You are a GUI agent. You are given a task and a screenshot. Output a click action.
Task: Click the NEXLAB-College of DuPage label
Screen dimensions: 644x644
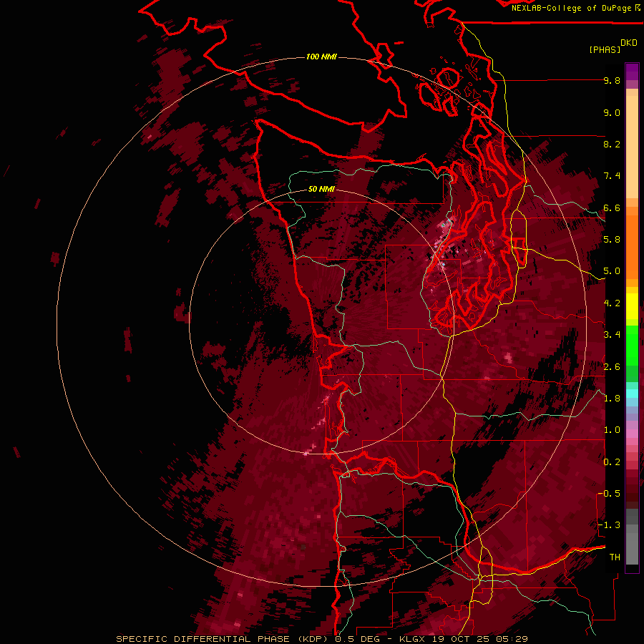tap(572, 8)
